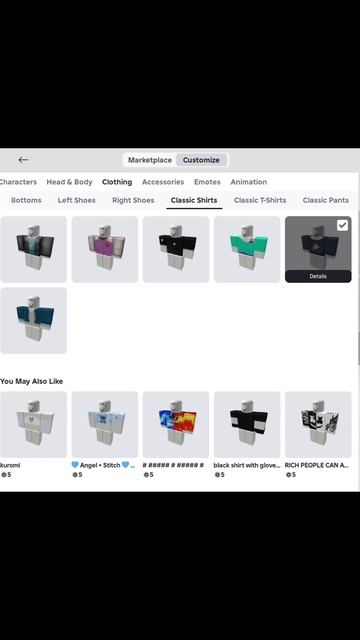
Task: View the black shirt with gloves thumbnail
Action: [x=247, y=424]
